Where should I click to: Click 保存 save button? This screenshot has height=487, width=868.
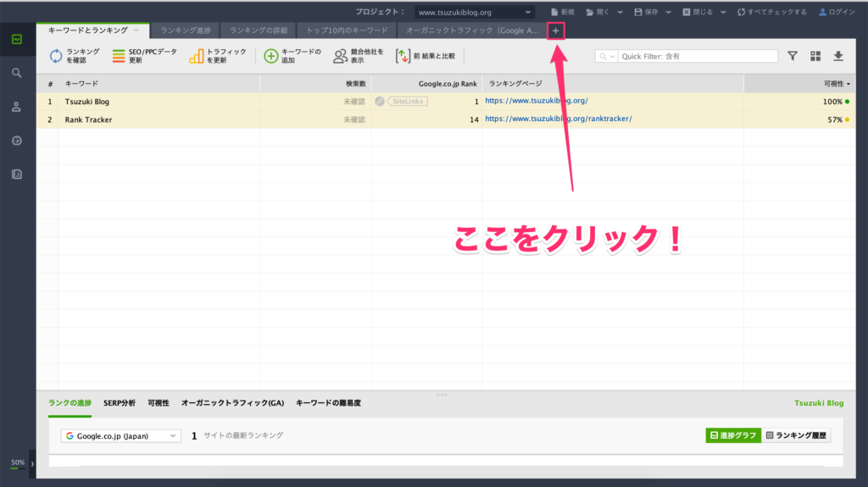pos(646,12)
